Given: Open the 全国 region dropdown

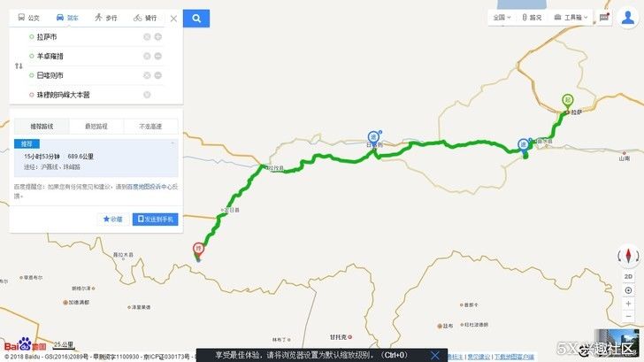Looking at the screenshot, I should coord(502,17).
